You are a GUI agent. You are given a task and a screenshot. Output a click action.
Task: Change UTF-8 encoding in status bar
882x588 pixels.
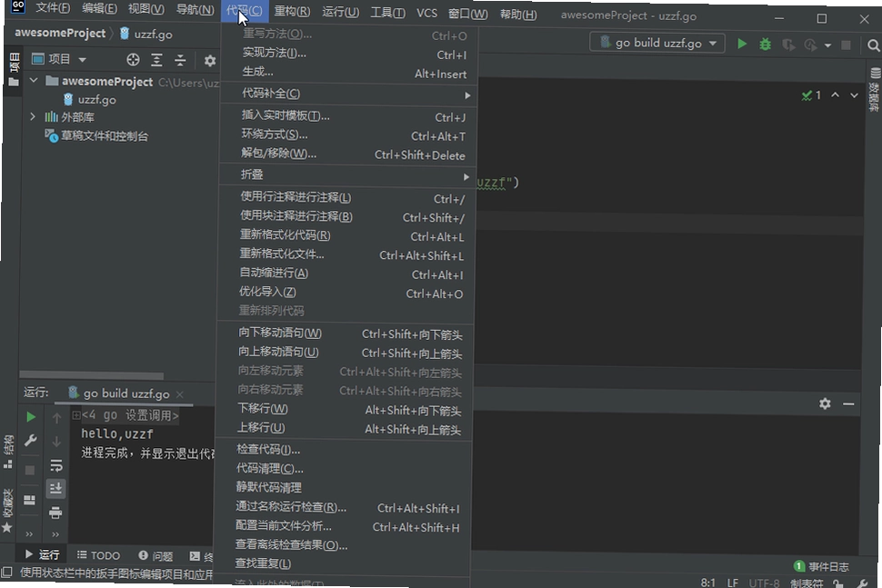tap(764, 583)
